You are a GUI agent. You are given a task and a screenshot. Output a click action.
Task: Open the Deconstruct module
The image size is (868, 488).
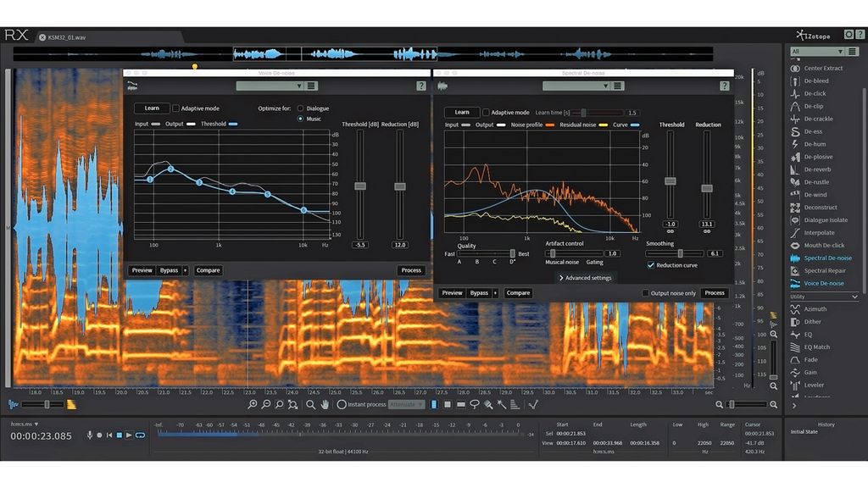pos(815,208)
